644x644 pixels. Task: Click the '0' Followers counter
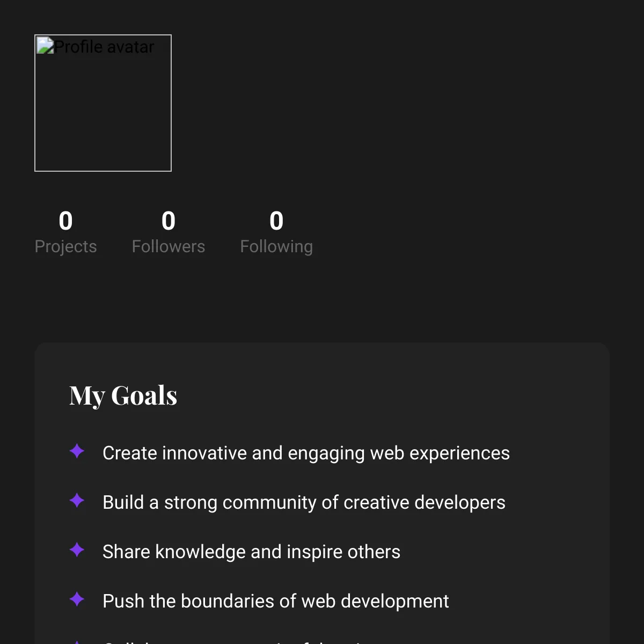[168, 221]
